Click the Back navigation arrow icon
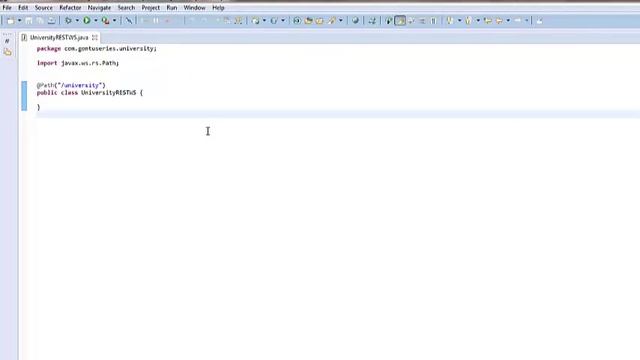This screenshot has height=360, width=640. point(499,20)
